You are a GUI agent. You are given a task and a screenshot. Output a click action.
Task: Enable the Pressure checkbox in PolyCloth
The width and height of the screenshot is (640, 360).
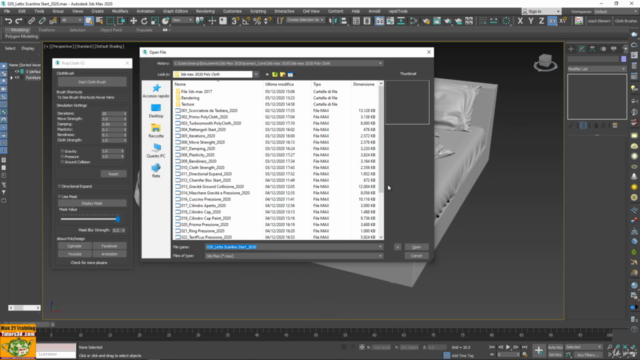tap(62, 156)
